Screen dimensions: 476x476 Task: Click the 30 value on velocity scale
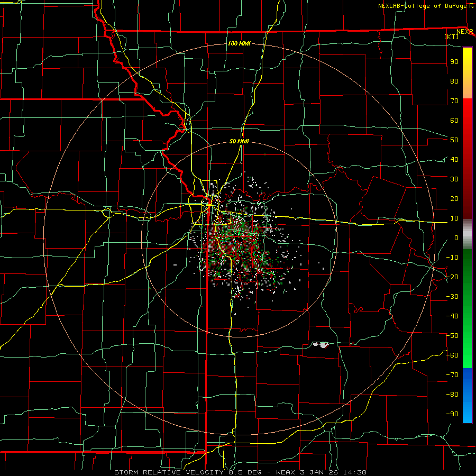click(x=454, y=179)
